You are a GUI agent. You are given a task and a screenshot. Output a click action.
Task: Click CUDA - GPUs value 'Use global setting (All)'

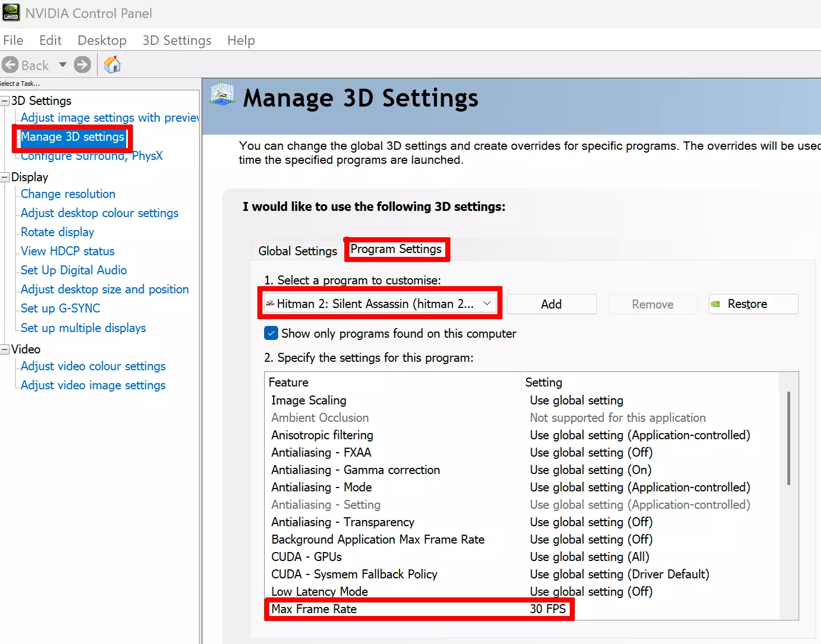pyautogui.click(x=589, y=557)
